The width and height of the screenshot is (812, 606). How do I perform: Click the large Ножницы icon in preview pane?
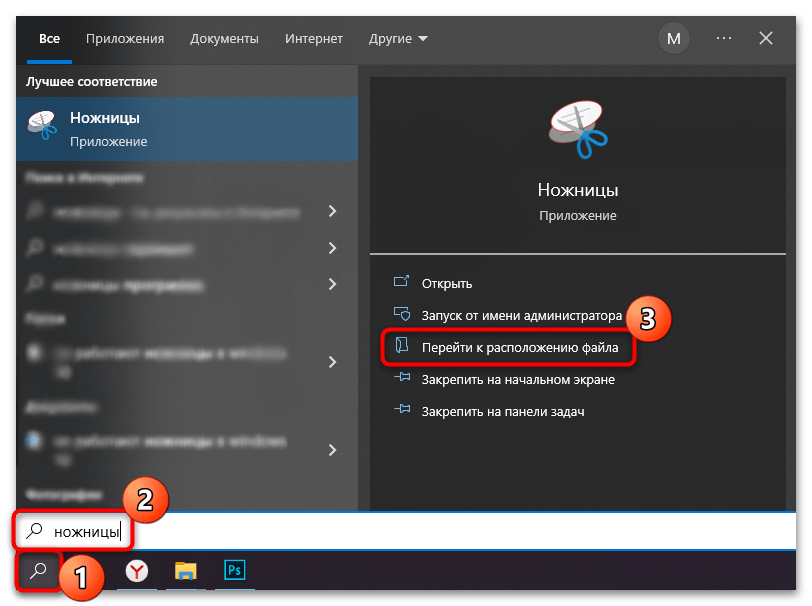[577, 131]
